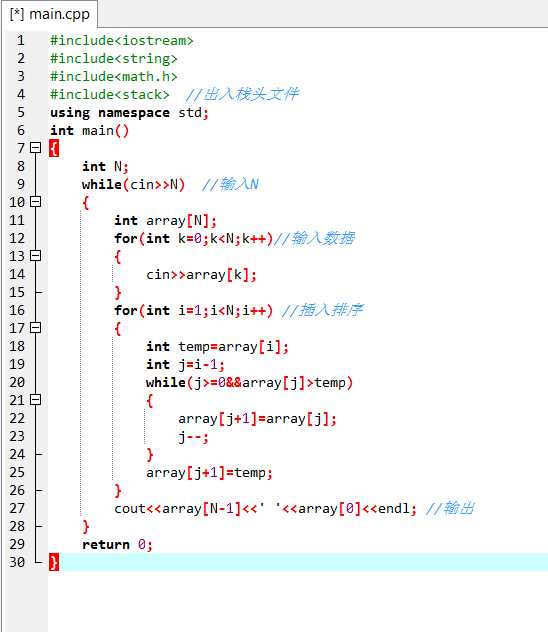548x632 pixels.
Task: Click line number 1 in the gutter
Action: click(21, 41)
